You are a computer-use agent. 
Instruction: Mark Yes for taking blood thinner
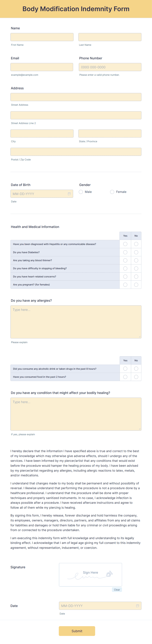pos(125,260)
